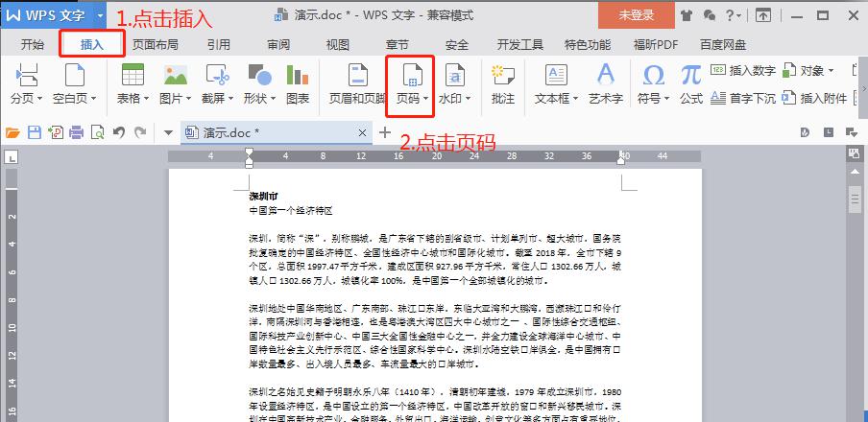Redo the last undone action
The height and width of the screenshot is (422, 868).
(140, 132)
